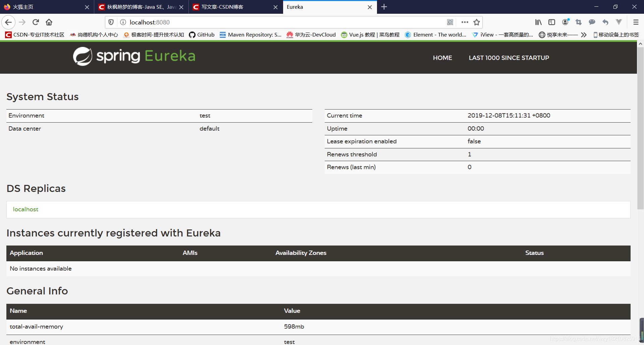The image size is (644, 345).
Task: Open the browser home page icon
Action: pyautogui.click(x=49, y=22)
